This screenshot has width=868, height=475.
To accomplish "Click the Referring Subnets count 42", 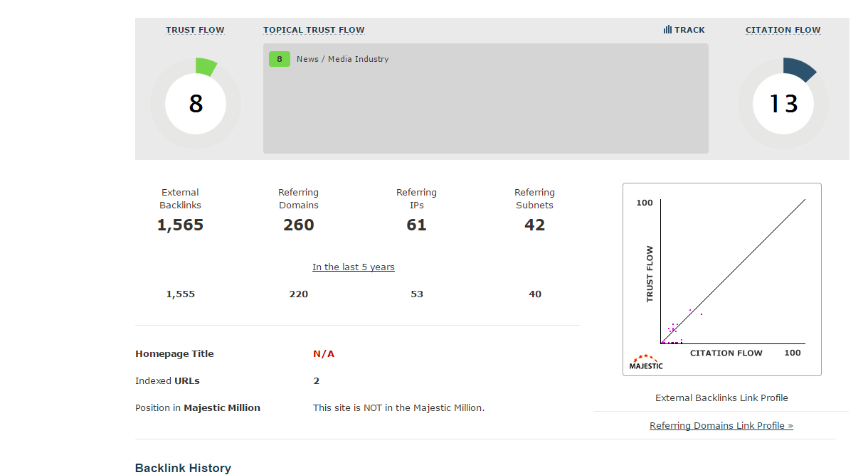I will (x=535, y=225).
